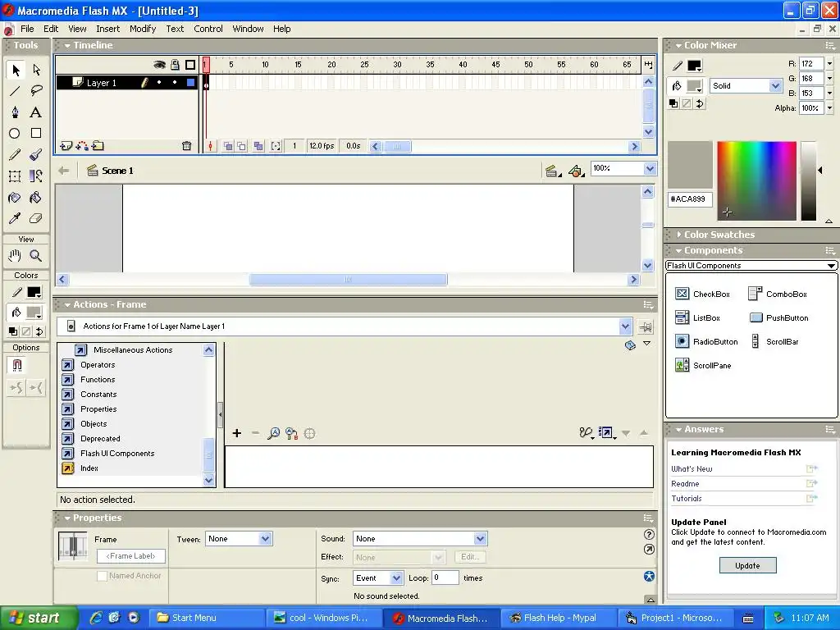
Task: Select the Eyedropper tool
Action: point(15,218)
